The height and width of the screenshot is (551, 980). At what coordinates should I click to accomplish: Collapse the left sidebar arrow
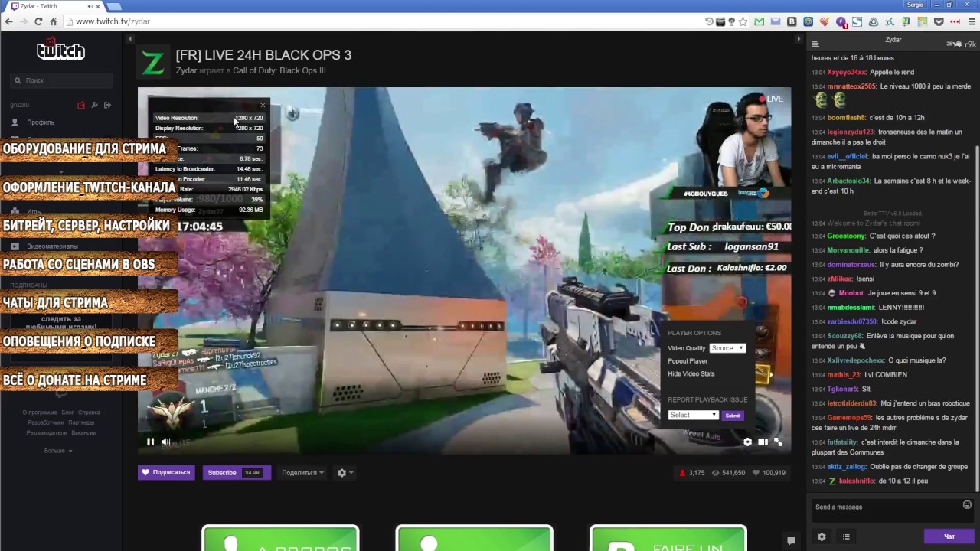(130, 38)
